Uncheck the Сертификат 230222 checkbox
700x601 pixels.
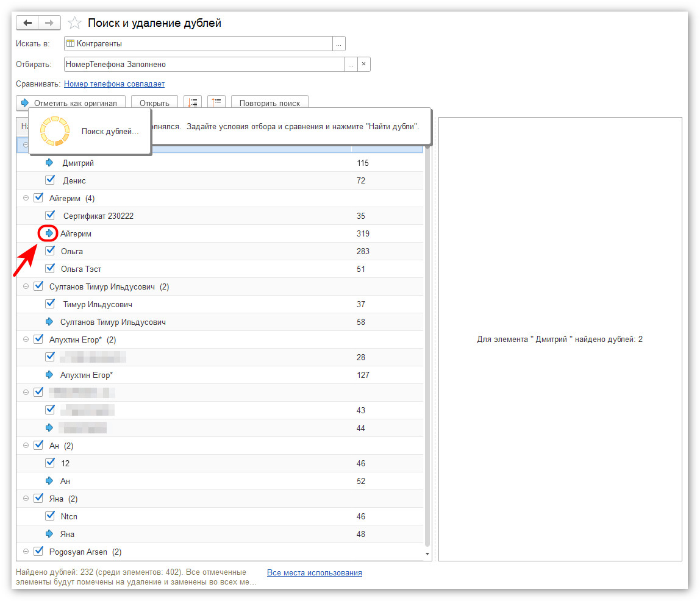click(x=50, y=216)
